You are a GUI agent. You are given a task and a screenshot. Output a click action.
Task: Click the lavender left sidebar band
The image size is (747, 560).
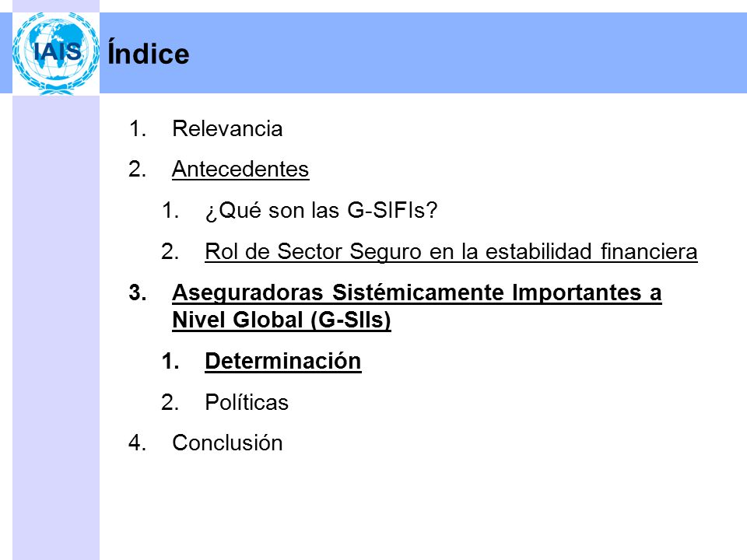click(x=56, y=327)
